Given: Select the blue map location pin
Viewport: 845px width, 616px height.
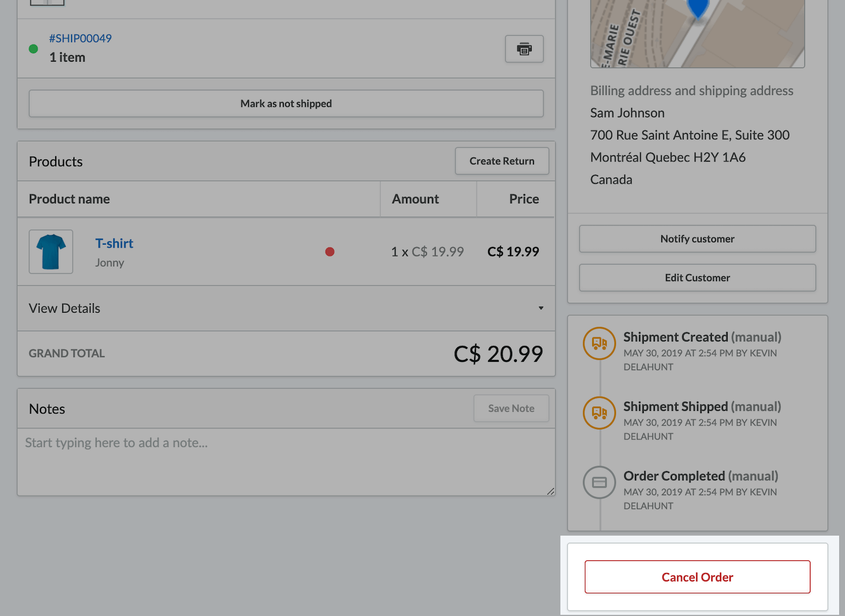Looking at the screenshot, I should [x=698, y=8].
